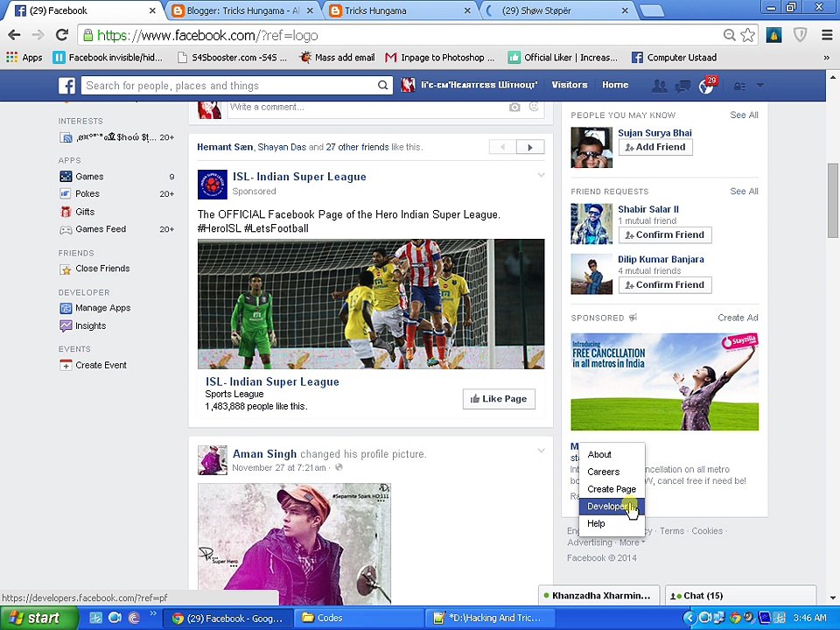Viewport: 840px width, 630px height.
Task: Open Chat (15) bar
Action: point(741,596)
